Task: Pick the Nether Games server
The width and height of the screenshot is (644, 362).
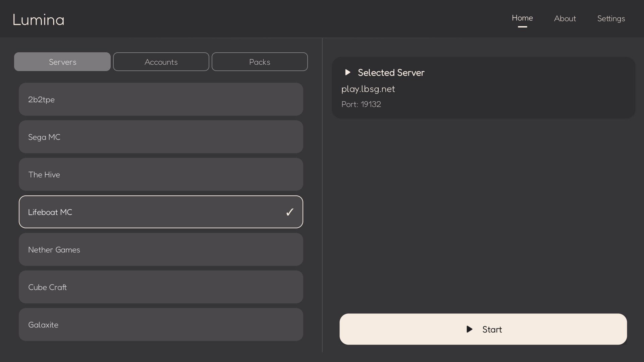Action: 161,250
